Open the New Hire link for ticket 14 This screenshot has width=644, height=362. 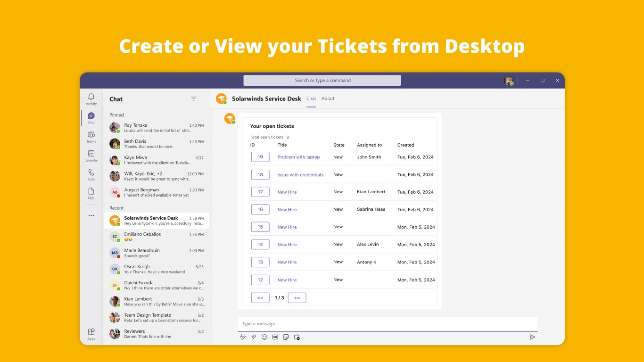coord(287,245)
